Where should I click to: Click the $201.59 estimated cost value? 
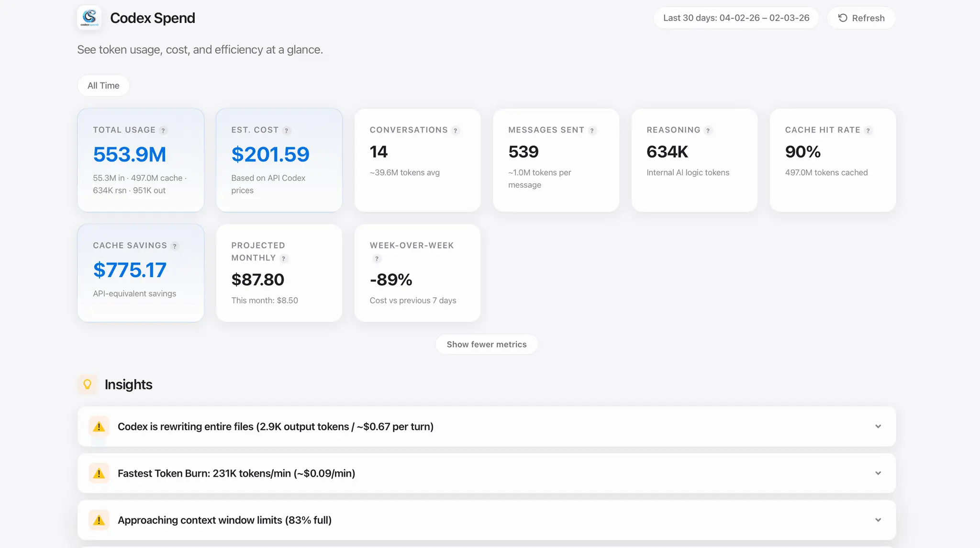click(270, 154)
